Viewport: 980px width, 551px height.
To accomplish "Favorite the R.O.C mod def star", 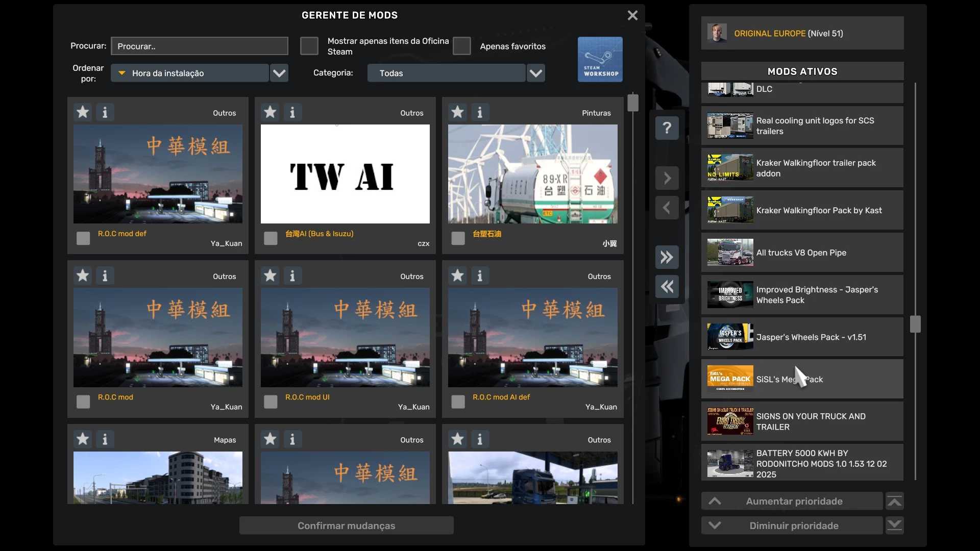I will 83,112.
